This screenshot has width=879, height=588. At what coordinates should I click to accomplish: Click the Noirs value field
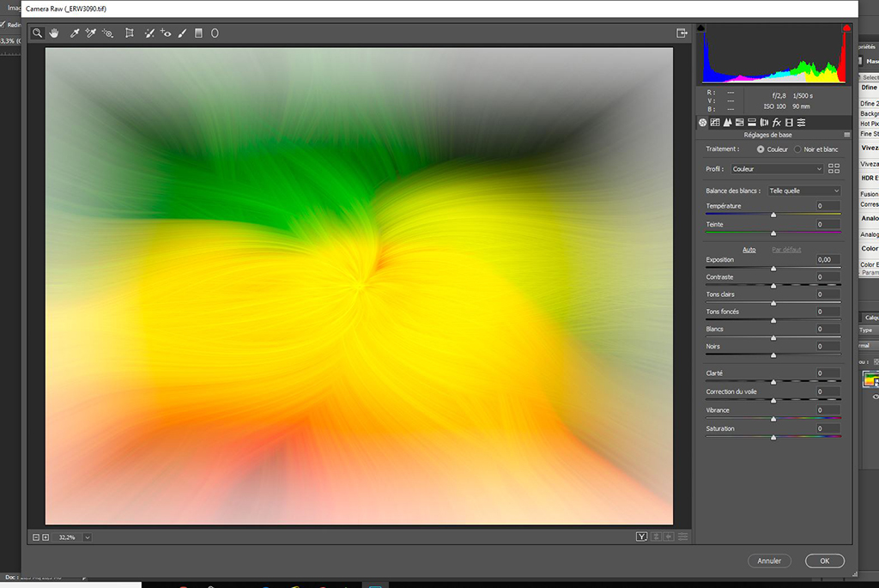[x=828, y=346]
